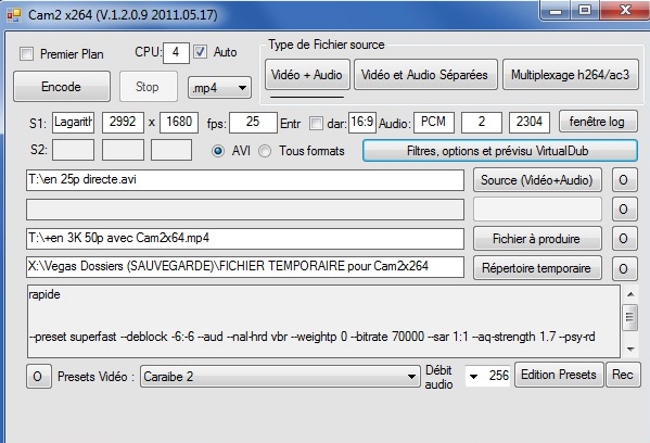
Task: Click the S1 width field showing 2992
Action: click(123, 123)
